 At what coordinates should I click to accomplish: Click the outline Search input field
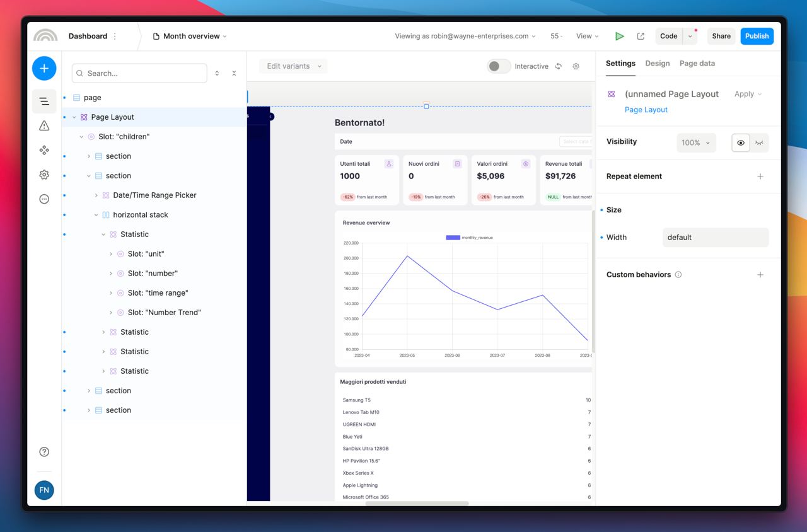coord(139,73)
